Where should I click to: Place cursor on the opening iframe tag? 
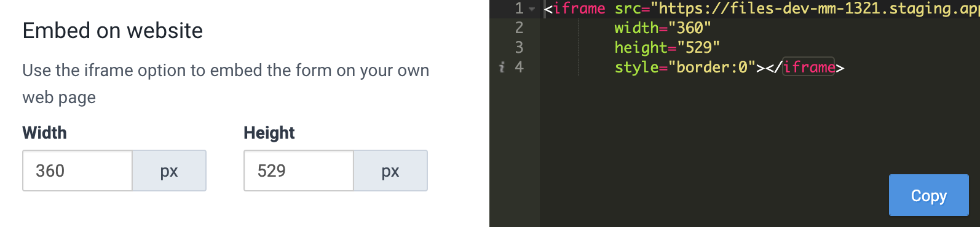pos(575,9)
